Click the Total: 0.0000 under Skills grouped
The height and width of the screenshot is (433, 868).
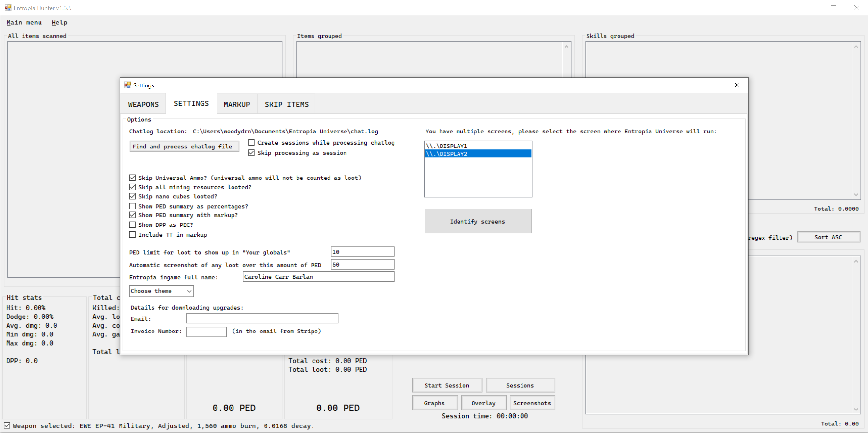point(836,209)
